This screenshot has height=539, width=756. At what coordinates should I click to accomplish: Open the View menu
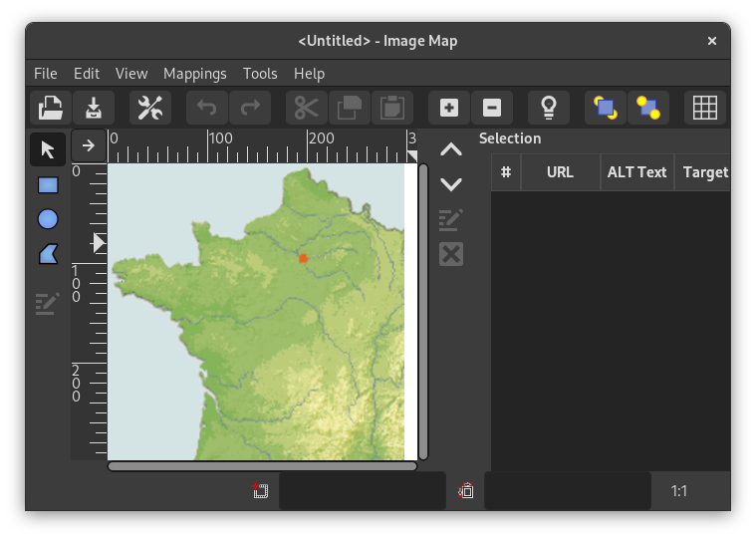click(131, 74)
